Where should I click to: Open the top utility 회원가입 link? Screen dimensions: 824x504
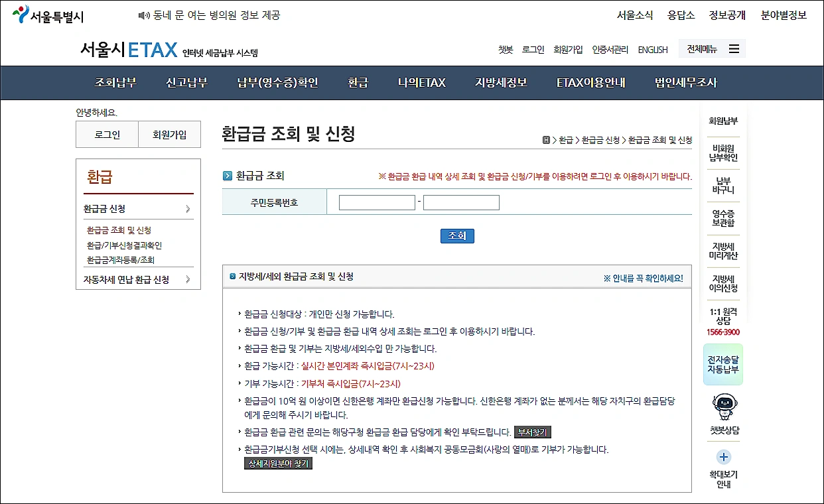[568, 50]
